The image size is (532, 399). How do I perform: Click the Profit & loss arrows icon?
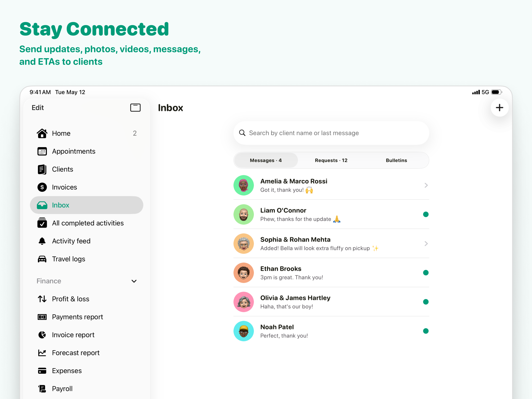coord(42,299)
